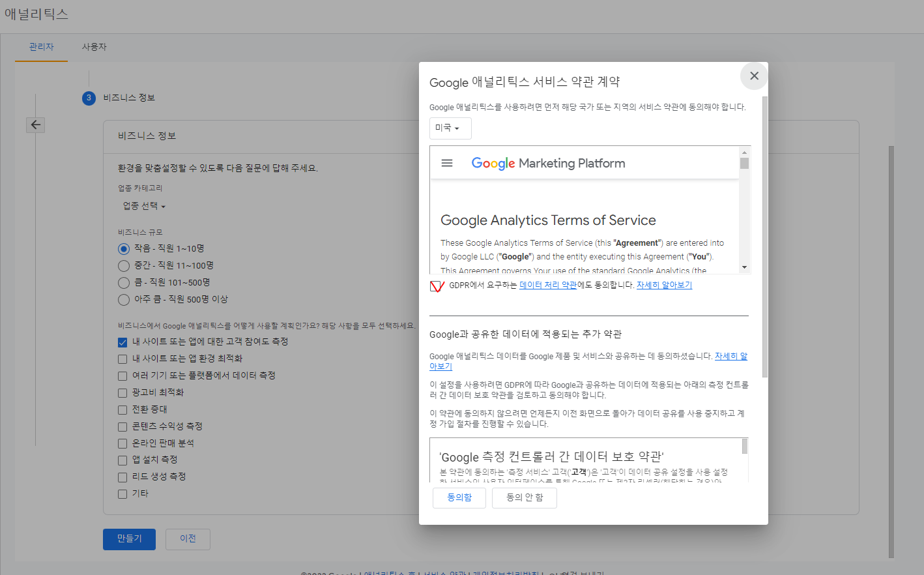Switch to the 관리자 tab
This screenshot has width=924, height=575.
coord(42,47)
